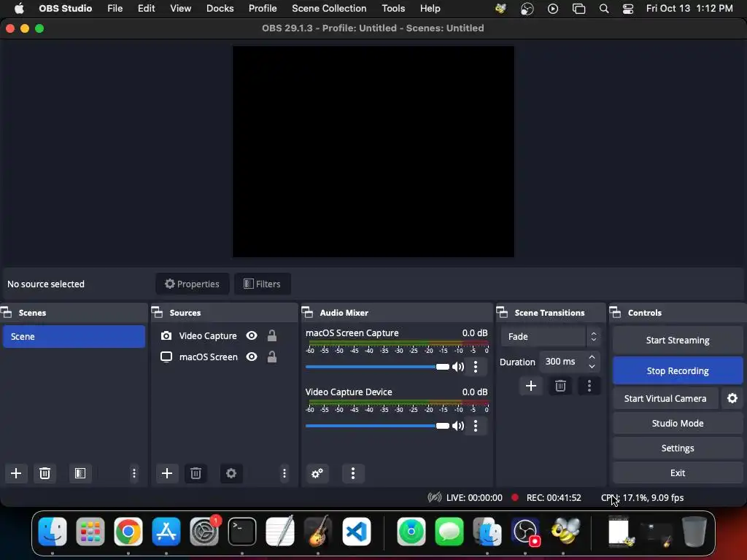Open source properties gear in Sources panel
Image resolution: width=747 pixels, height=560 pixels.
(x=231, y=472)
